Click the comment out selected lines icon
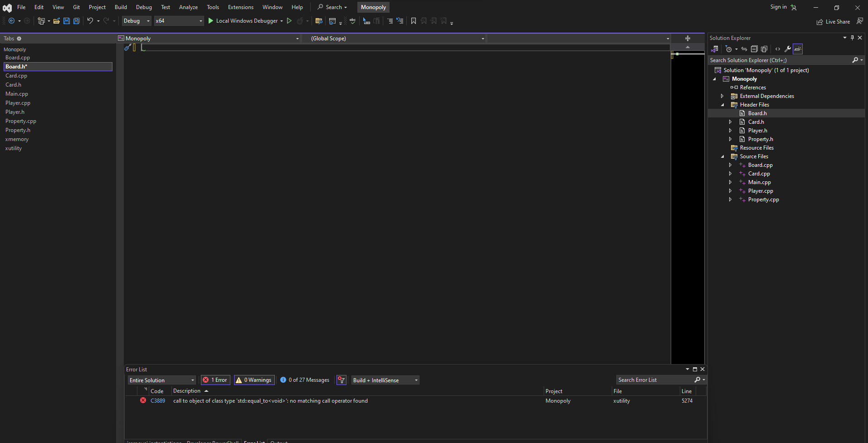 point(390,21)
